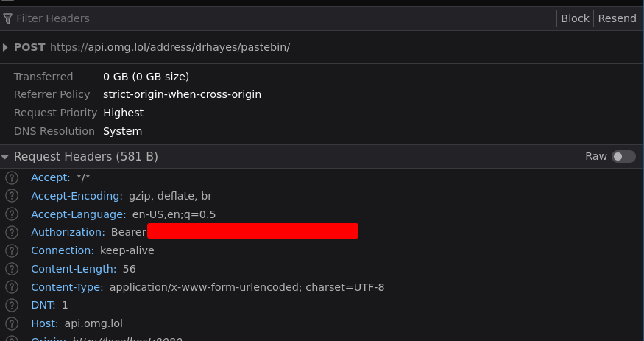
Task: Select the api.omg.lol pastebin URL text
Action: 170,47
